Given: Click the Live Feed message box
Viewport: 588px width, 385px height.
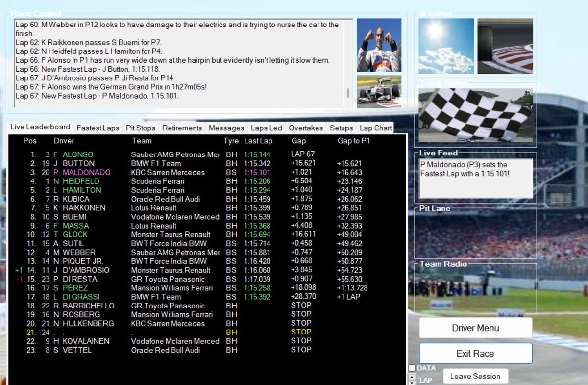Looking at the screenshot, I should (x=475, y=179).
